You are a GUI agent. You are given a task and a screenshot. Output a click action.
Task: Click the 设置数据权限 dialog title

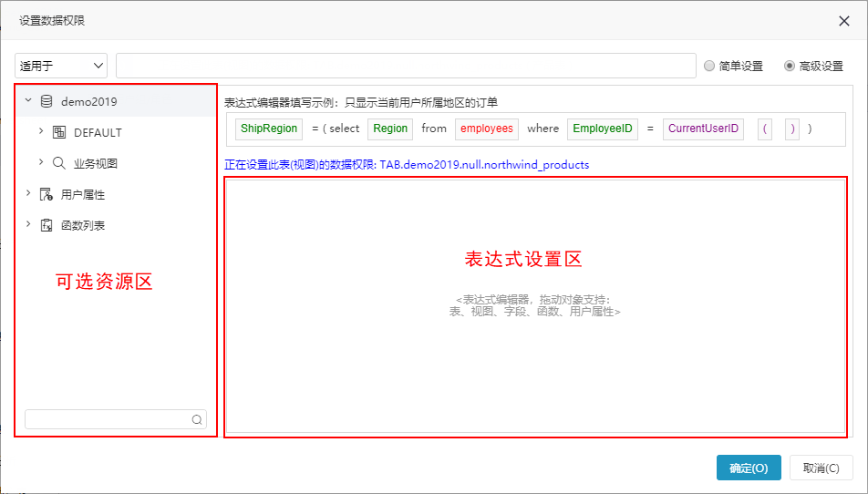point(52,21)
